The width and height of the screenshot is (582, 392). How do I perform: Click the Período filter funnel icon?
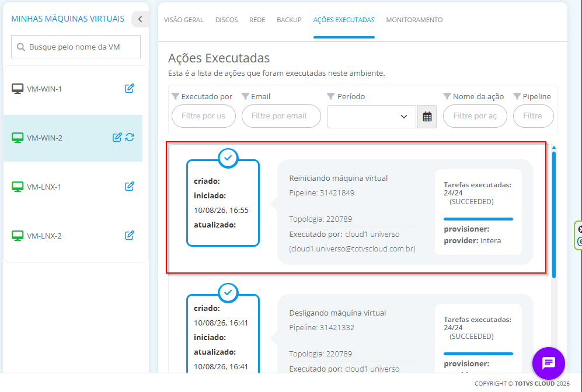click(331, 96)
